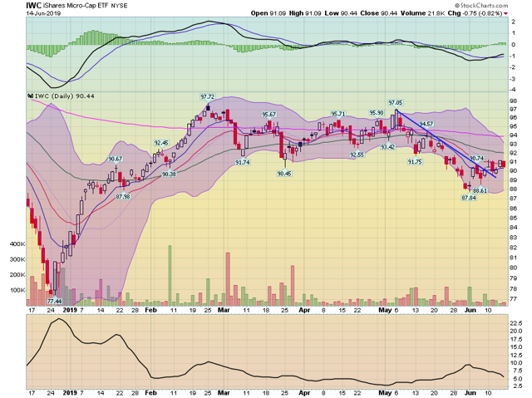Click the 90.38 price label
This screenshot has height=398, width=532.
click(169, 174)
